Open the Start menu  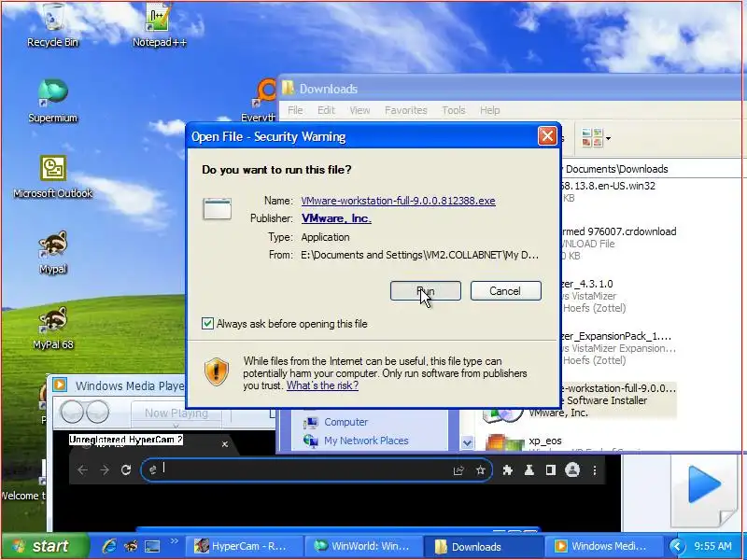(x=44, y=546)
